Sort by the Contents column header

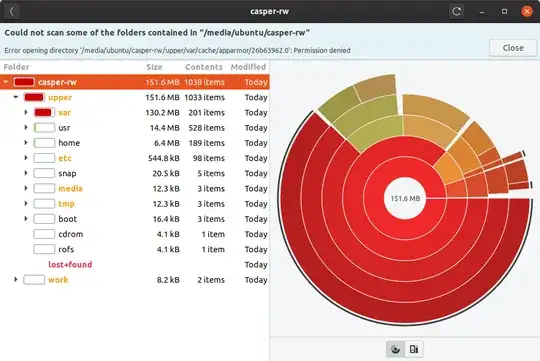204,67
